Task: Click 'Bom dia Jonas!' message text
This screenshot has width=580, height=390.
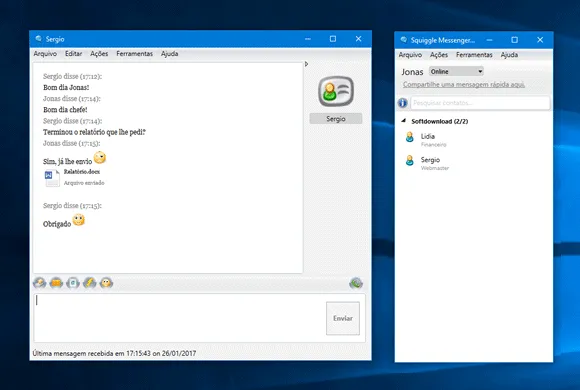Action: coord(66,88)
